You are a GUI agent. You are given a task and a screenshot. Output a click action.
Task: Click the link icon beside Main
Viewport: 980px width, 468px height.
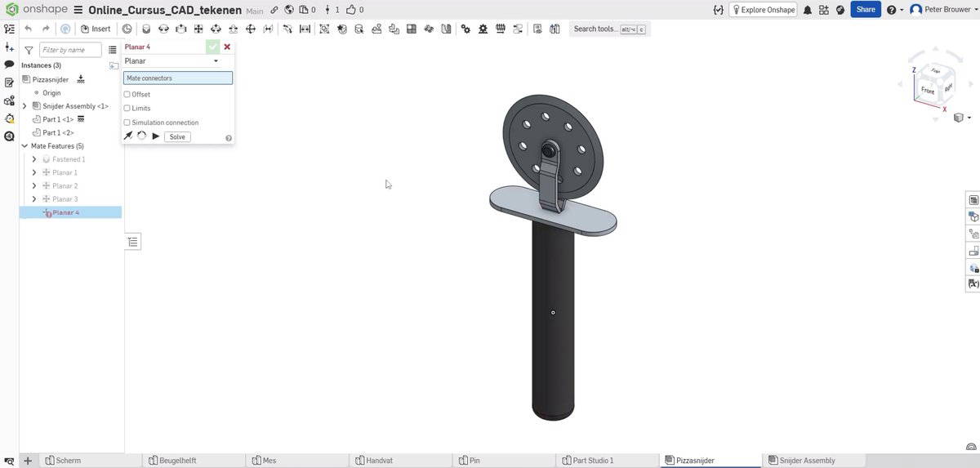tap(274, 10)
